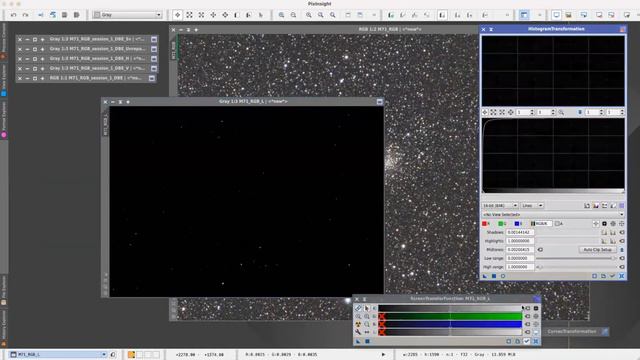Click the collapsed CurvesTransformation window title

(572, 331)
